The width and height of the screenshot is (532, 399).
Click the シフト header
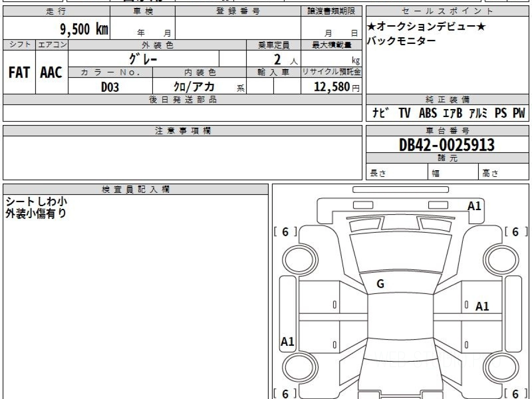(x=19, y=45)
